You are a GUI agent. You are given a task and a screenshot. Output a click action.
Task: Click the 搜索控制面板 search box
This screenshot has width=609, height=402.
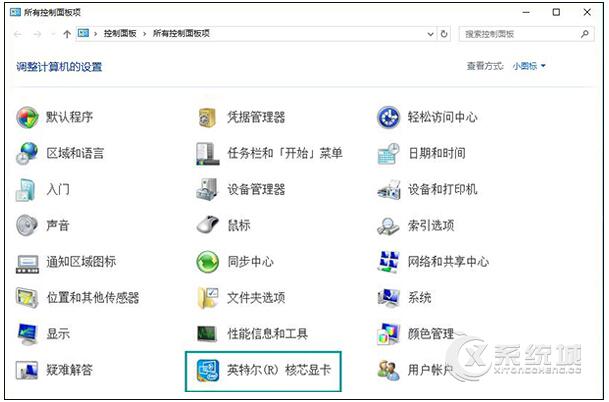click(520, 33)
